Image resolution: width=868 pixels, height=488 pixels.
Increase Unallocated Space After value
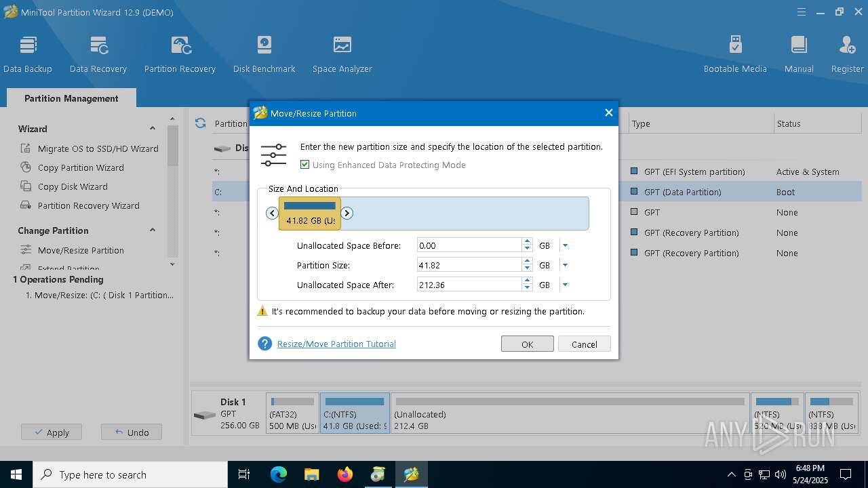(528, 281)
